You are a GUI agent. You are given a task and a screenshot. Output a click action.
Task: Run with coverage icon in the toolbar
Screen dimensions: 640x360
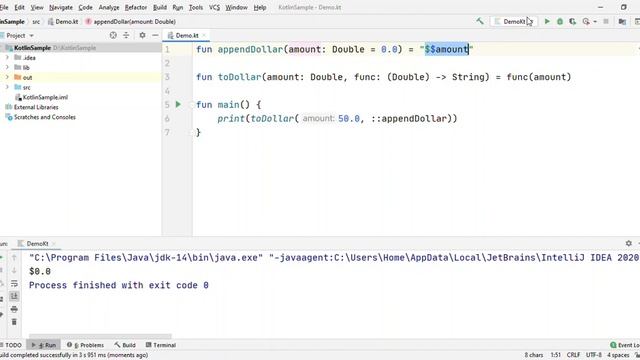coord(573,21)
